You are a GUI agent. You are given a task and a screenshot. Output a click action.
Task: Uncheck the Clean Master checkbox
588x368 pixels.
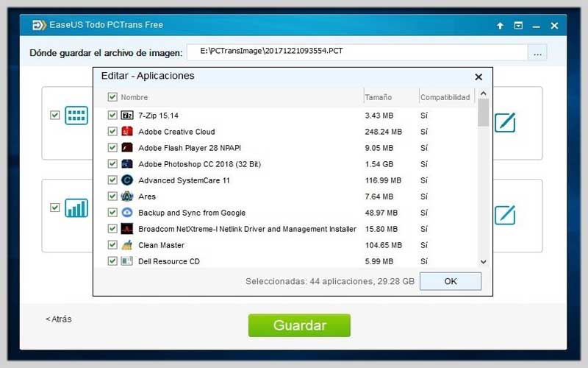112,244
